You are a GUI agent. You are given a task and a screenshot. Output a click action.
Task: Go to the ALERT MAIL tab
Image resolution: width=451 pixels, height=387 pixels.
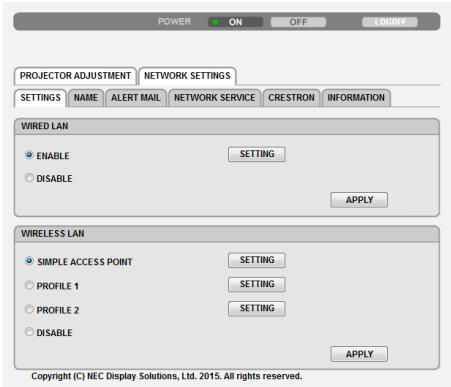tap(136, 98)
